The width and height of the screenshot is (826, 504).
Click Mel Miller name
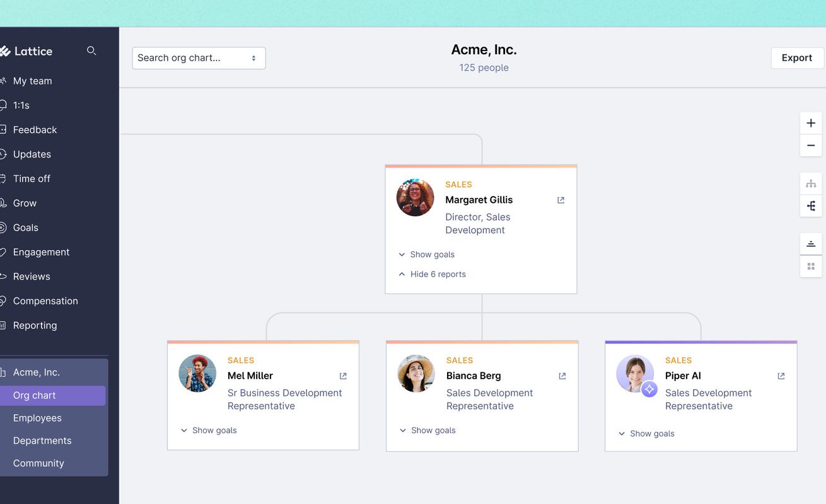tap(250, 375)
